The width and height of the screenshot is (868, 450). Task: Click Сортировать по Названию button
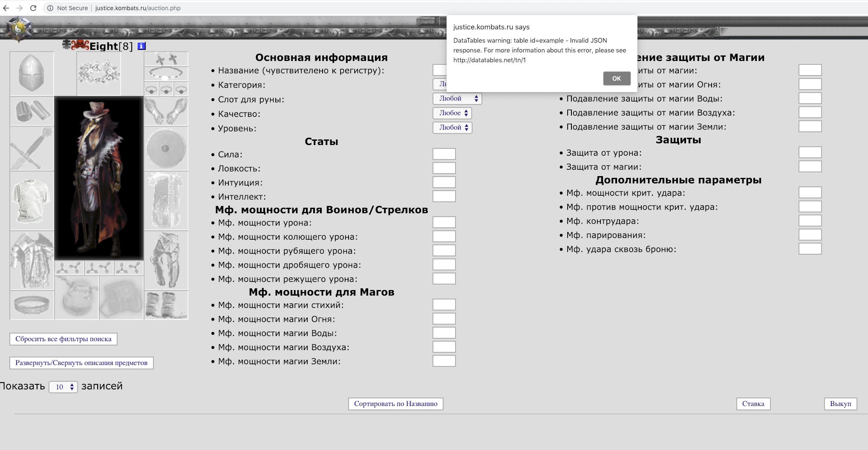[x=396, y=404]
